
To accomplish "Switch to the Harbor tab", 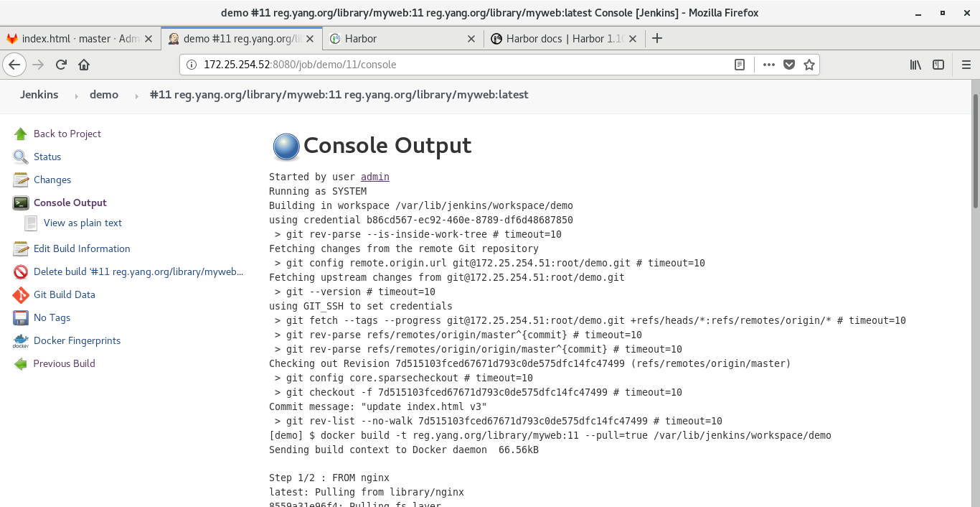I will [x=403, y=39].
